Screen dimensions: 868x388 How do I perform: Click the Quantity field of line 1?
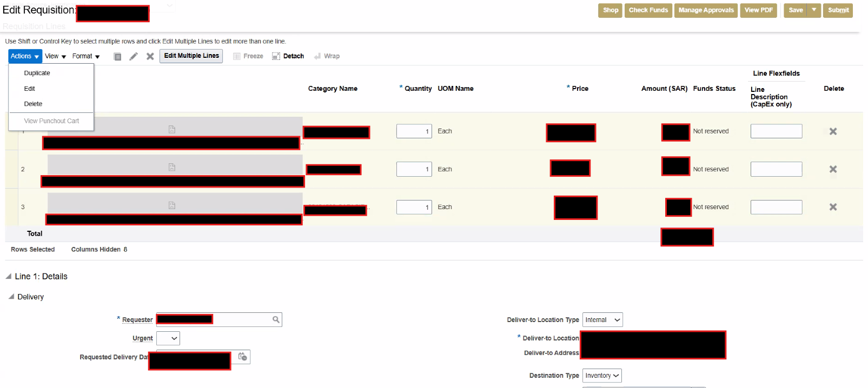pos(414,131)
